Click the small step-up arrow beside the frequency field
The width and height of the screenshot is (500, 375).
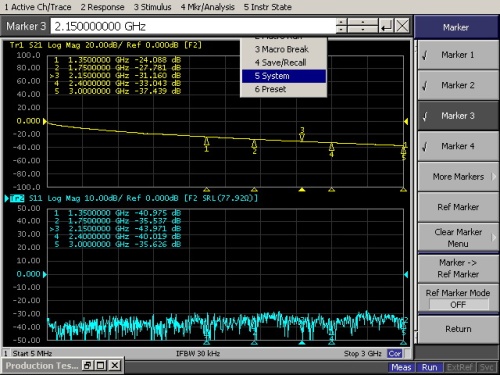pos(341,22)
